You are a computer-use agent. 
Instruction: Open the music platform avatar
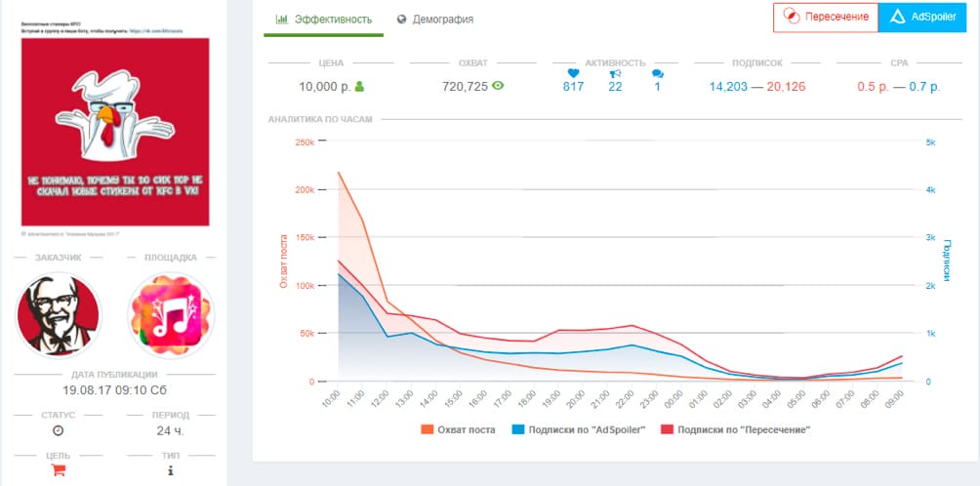point(172,314)
